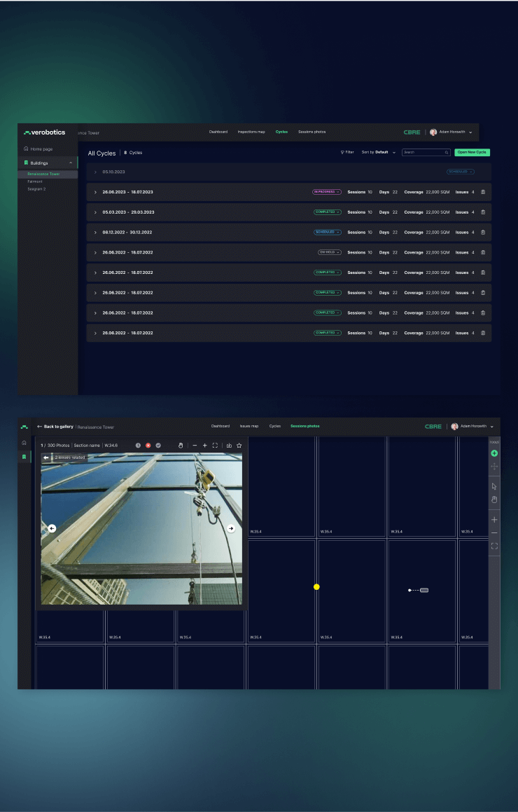The height and width of the screenshot is (812, 518).
Task: Open report icon for 05.03.2023 - 29.03.2023 cycle
Action: click(483, 212)
